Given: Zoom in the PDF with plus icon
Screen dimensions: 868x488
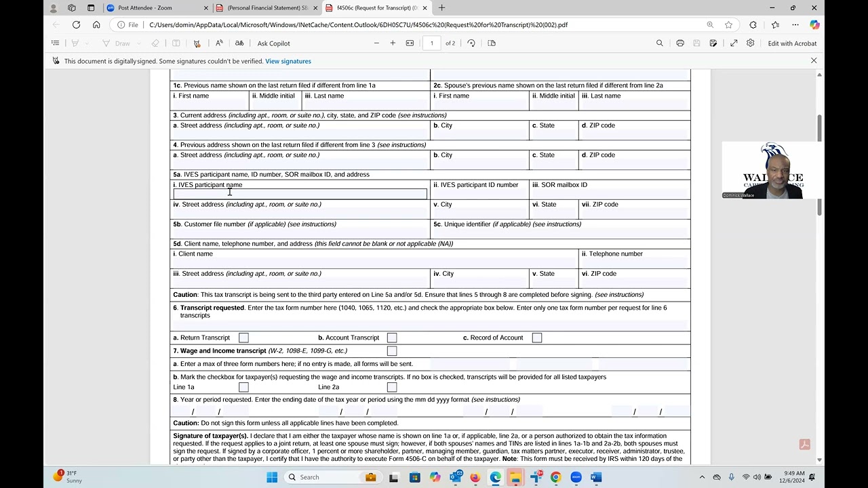Looking at the screenshot, I should 393,43.
